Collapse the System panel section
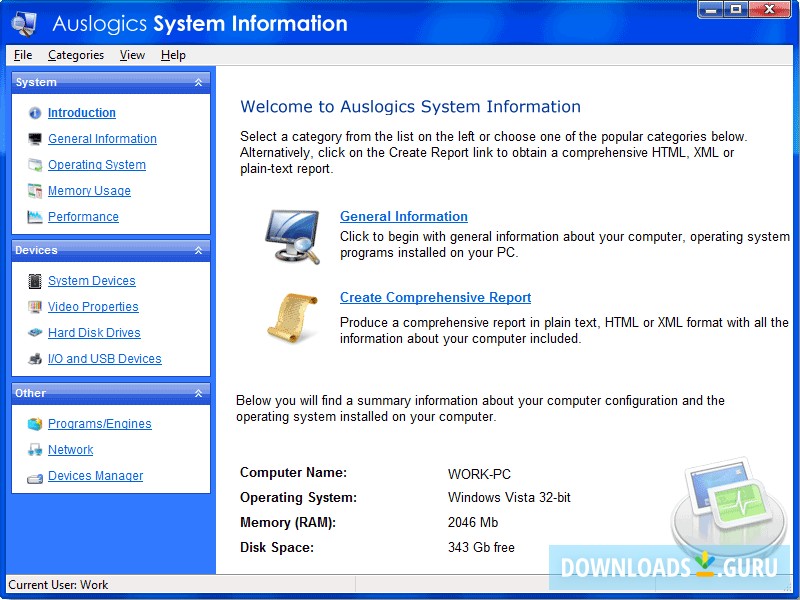This screenshot has height=600, width=800. click(x=198, y=82)
